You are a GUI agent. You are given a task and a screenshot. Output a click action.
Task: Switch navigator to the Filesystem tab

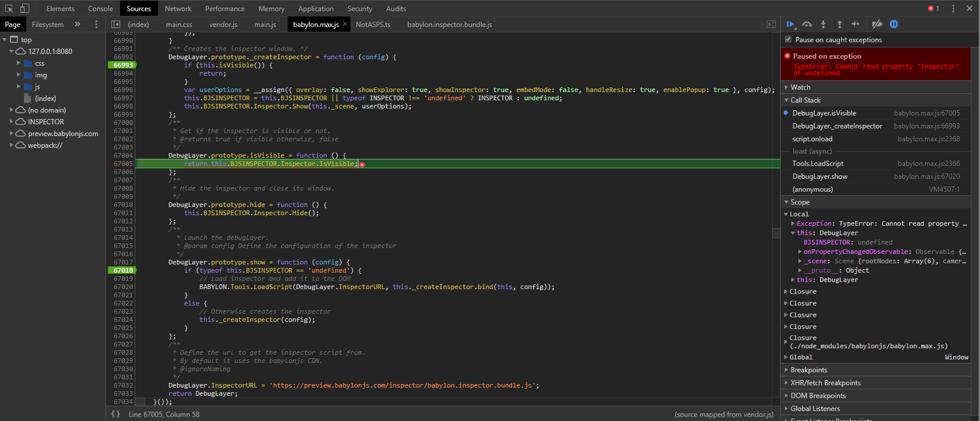48,25
